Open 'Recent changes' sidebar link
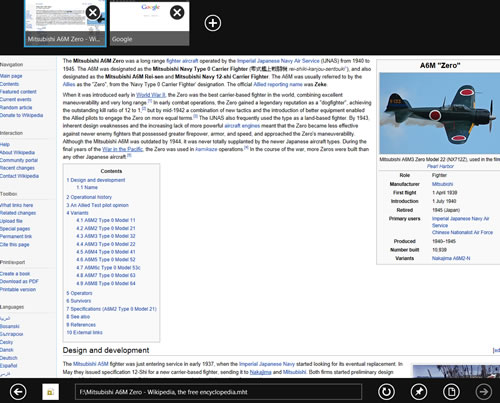 point(17,168)
